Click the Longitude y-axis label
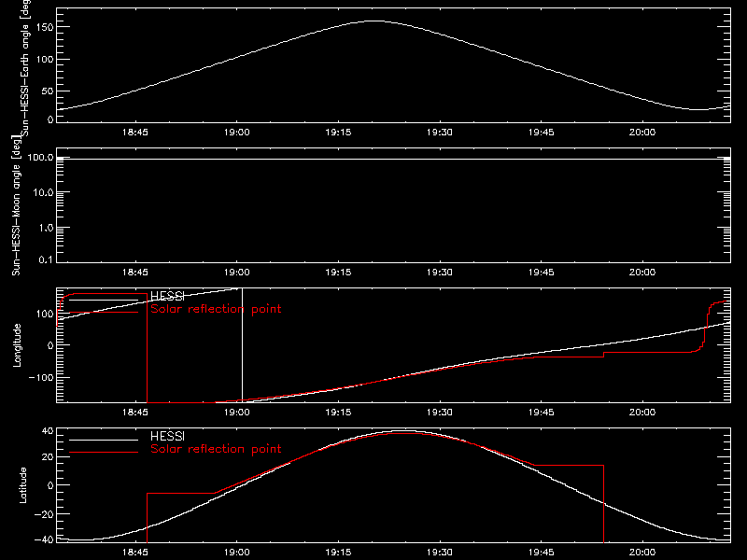The width and height of the screenshot is (747, 560). (17, 345)
